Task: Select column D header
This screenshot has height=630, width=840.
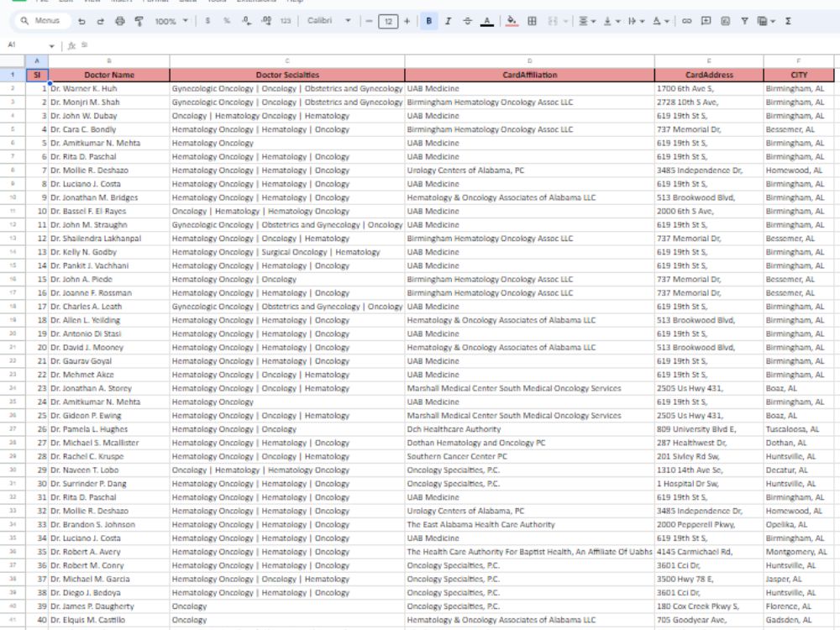Action: (529, 60)
